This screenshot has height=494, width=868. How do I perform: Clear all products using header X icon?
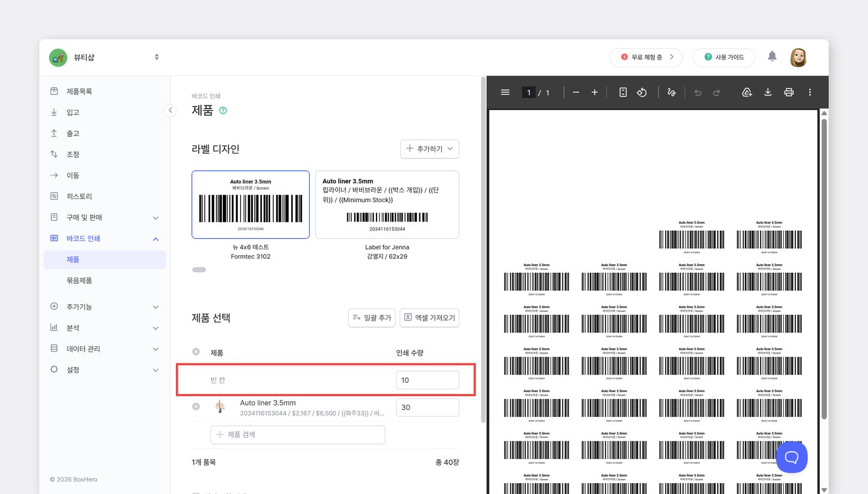[x=196, y=352]
